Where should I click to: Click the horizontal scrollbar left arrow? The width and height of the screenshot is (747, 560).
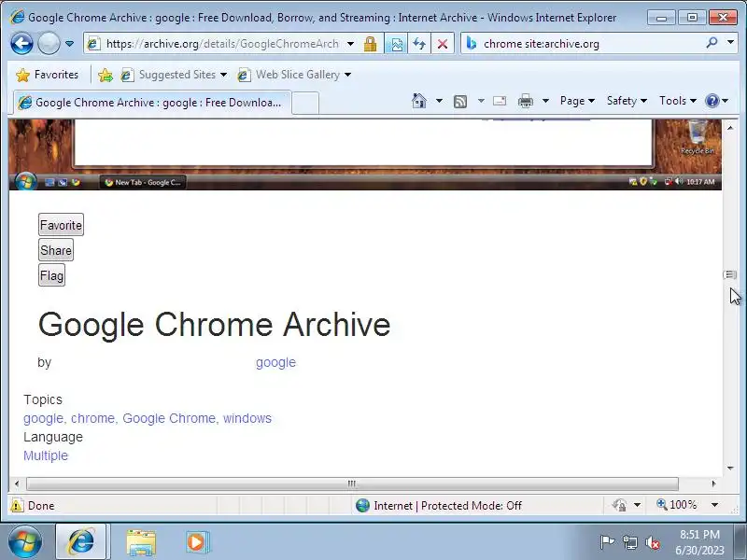pyautogui.click(x=17, y=483)
